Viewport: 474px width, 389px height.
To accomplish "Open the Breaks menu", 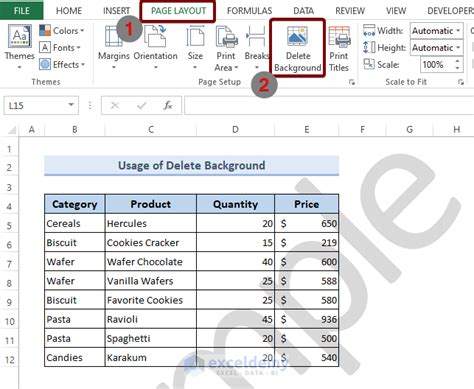I will pos(256,48).
